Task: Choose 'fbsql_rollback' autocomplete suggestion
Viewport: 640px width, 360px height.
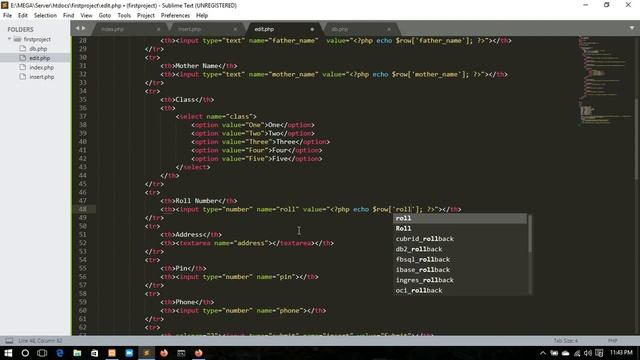Action: [x=460, y=260]
